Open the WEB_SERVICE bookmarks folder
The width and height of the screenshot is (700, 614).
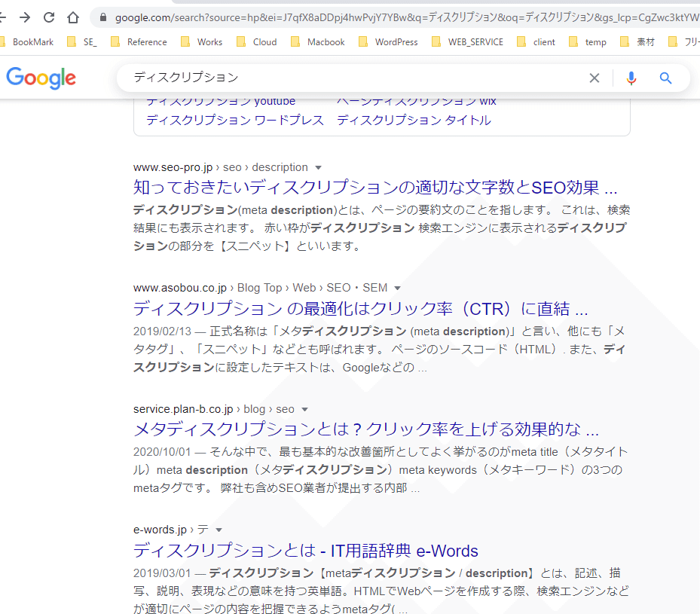click(x=467, y=42)
